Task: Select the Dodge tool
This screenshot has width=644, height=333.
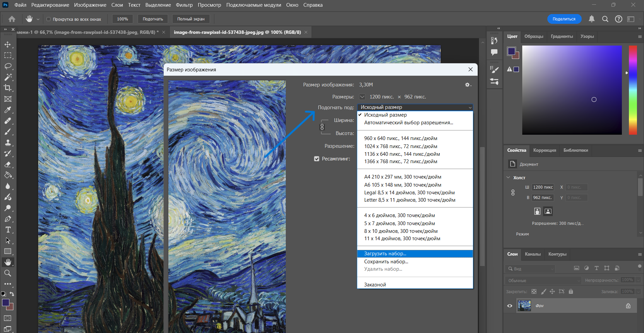Action: click(8, 208)
